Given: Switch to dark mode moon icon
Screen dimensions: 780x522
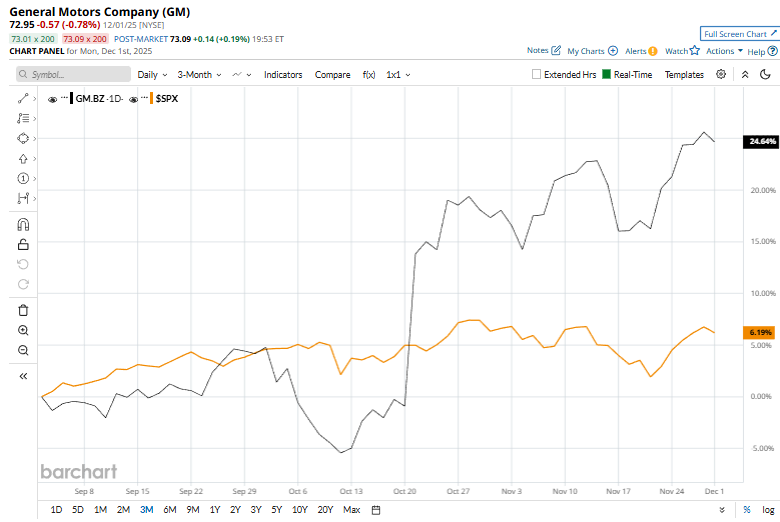Looking at the screenshot, I should pyautogui.click(x=765, y=74).
